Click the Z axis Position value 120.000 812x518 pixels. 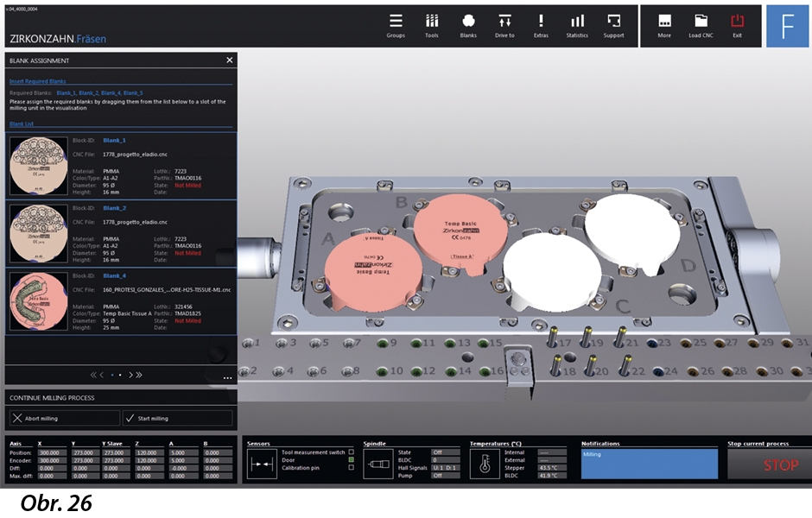(x=149, y=452)
